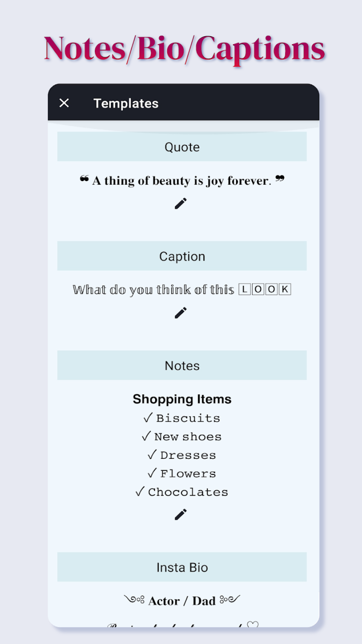This screenshot has height=644, width=362.
Task: Tap the Biscuits checklist item
Action: [182, 418]
